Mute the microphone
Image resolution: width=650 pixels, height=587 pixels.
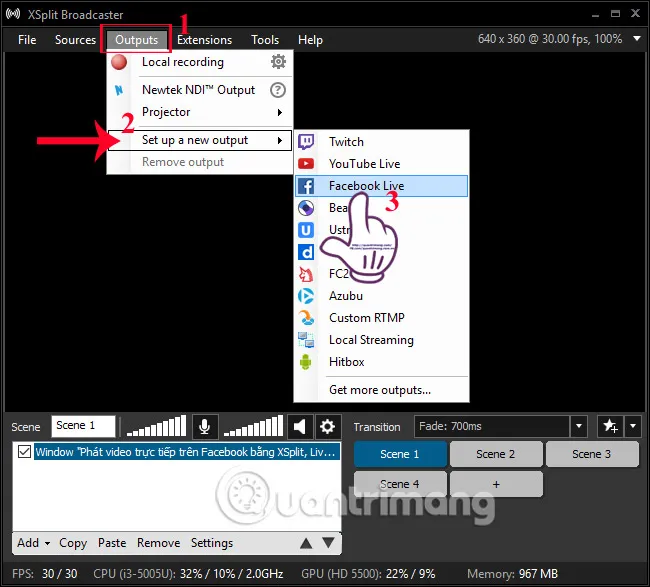(204, 426)
